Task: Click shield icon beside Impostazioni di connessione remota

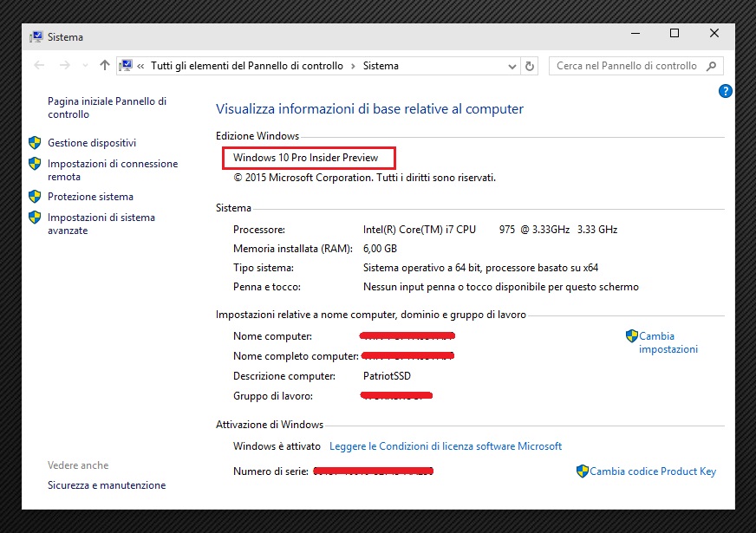Action: (35, 164)
